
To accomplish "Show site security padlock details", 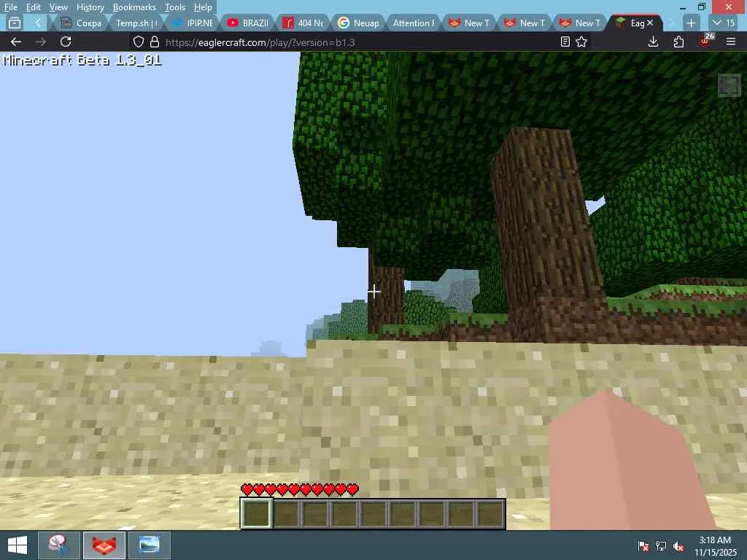I will [155, 42].
